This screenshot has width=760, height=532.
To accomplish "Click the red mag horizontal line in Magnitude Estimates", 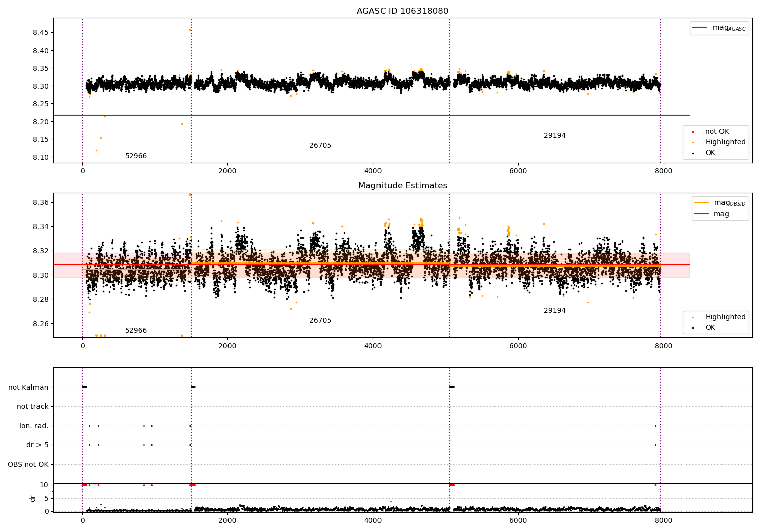I will pyautogui.click(x=371, y=265).
